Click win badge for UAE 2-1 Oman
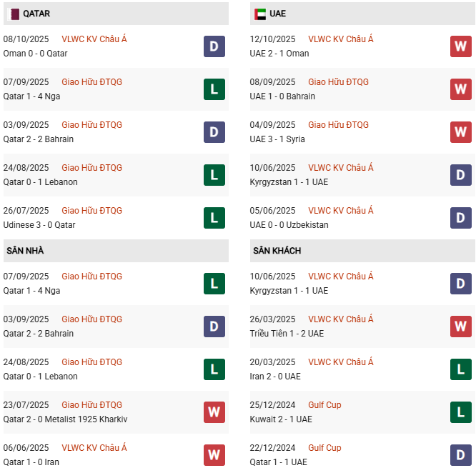The width and height of the screenshot is (476, 473). point(460,46)
